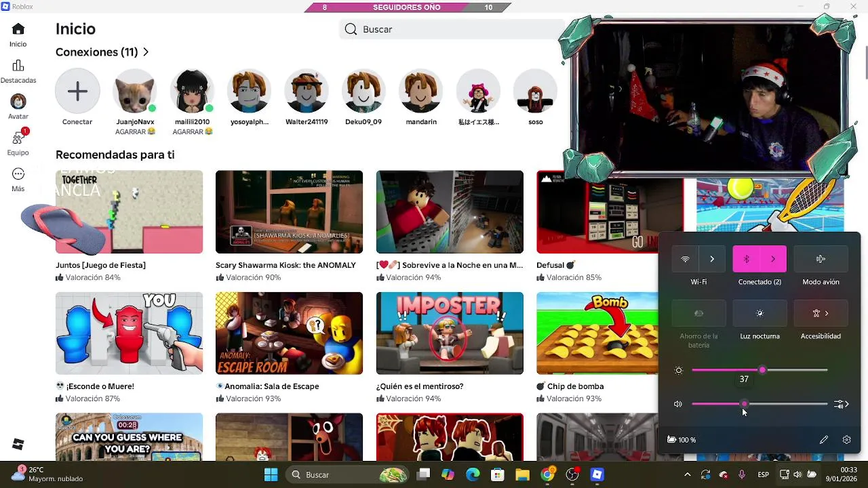The image size is (868, 488).
Task: Click the Roblox logo at sidebar bottom
Action: coord(18,444)
